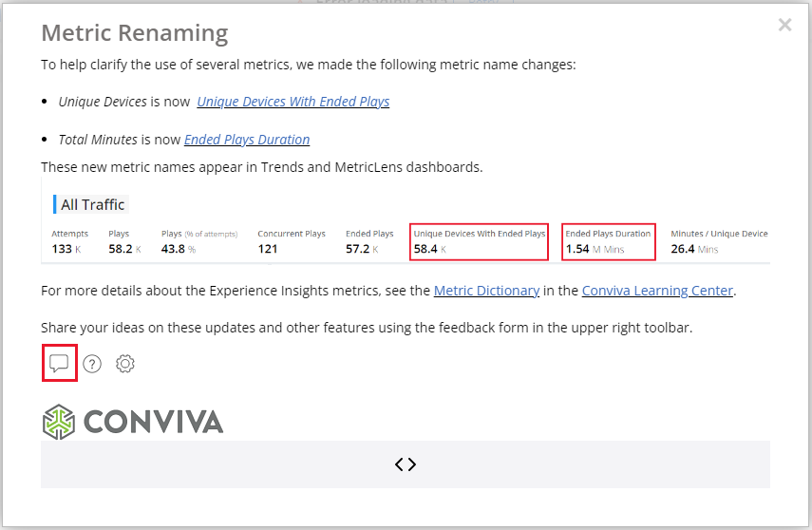Image resolution: width=812 pixels, height=530 pixels.
Task: Open the settings gear icon
Action: click(125, 364)
